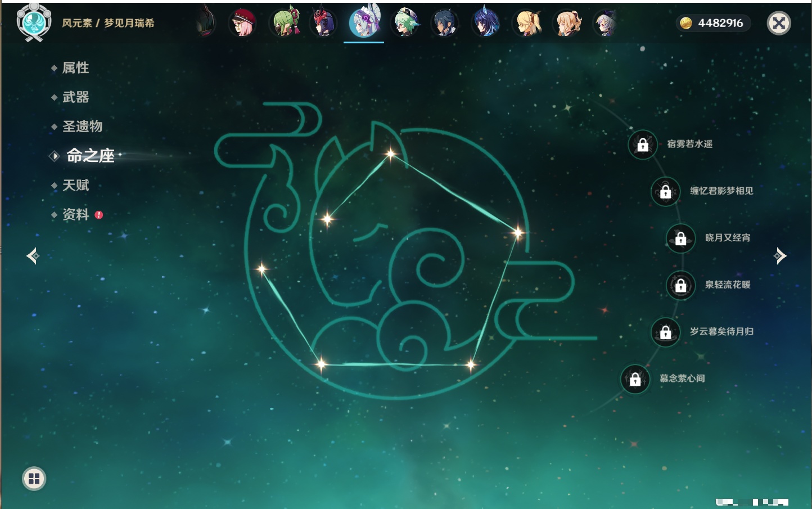Select the green-haired masked character avatar
This screenshot has width=812, height=509.
pos(285,23)
